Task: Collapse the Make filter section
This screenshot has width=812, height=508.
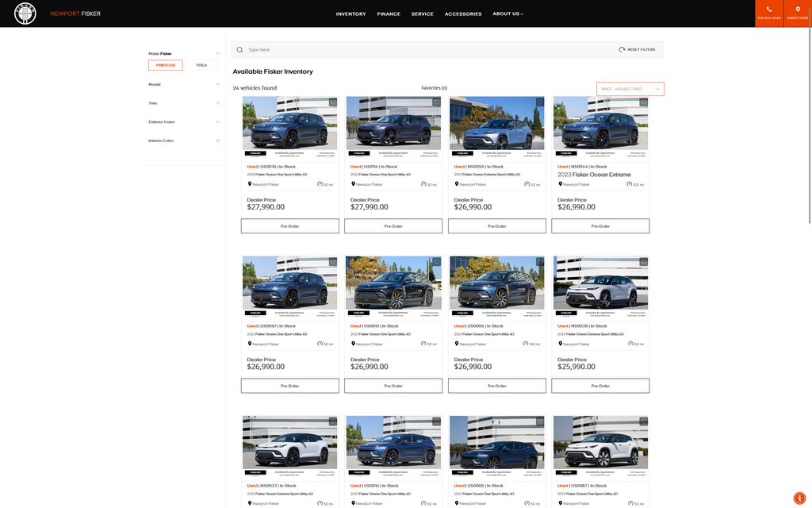Action: point(218,53)
